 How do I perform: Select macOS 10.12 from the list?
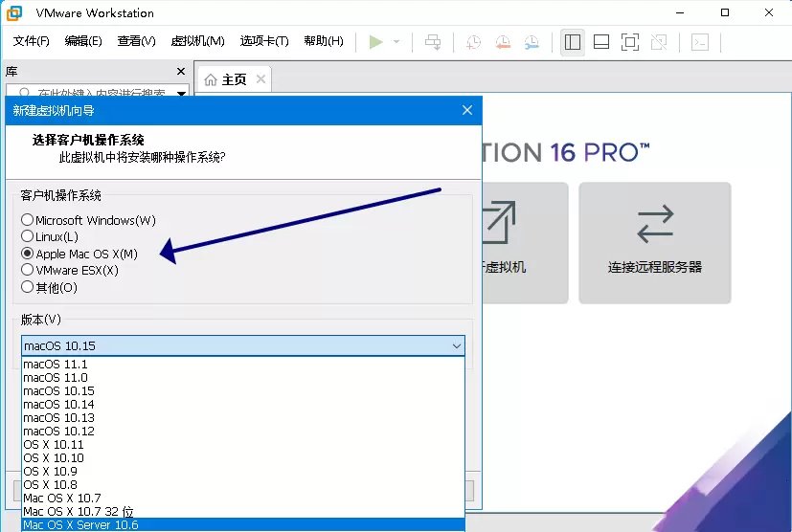[243, 431]
